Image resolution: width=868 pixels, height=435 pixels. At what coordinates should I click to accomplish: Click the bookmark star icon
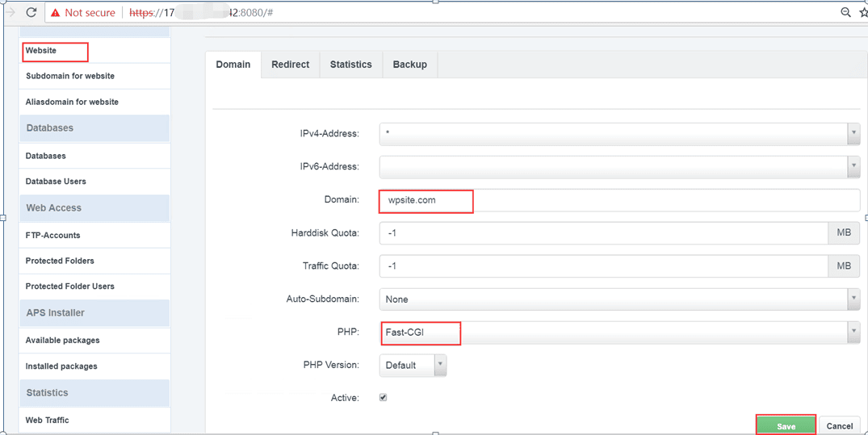(x=864, y=12)
